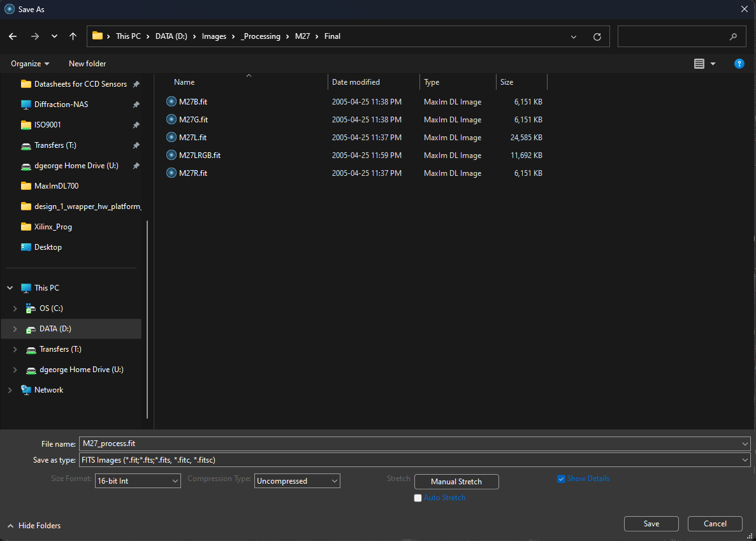Open the Help question mark icon
Image resolution: width=756 pixels, height=541 pixels.
tap(739, 64)
